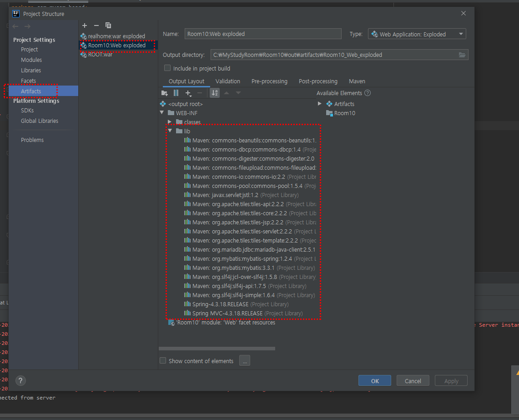This screenshot has width=519, height=420.
Task: Switch to Pre-processing tab
Action: click(269, 81)
